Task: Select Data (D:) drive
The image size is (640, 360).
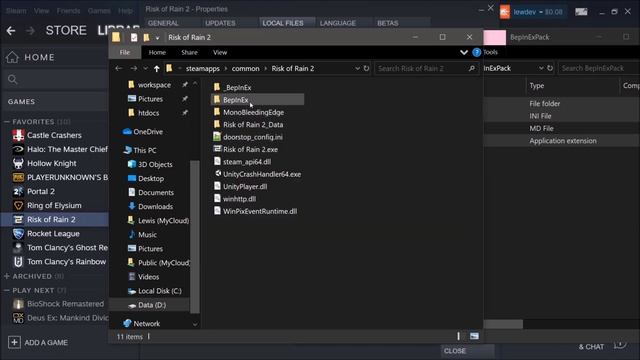Action: coord(149,305)
